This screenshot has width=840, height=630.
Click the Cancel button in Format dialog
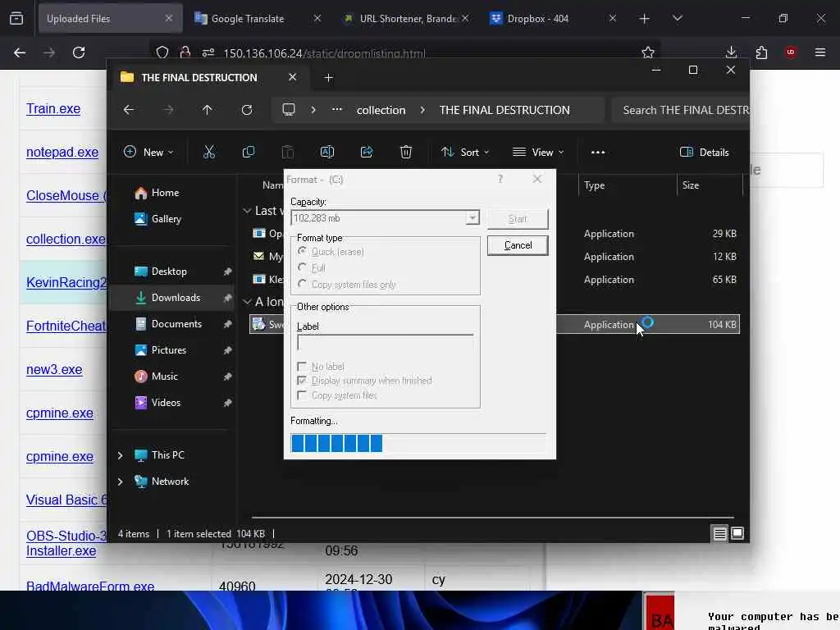tap(518, 245)
